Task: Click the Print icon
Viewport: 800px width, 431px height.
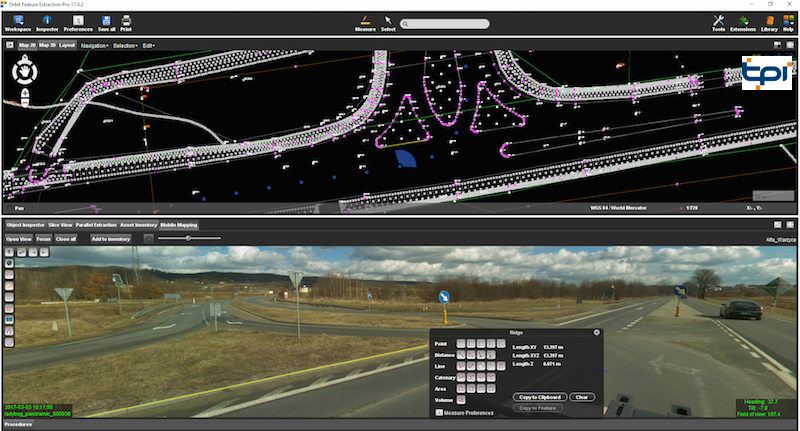Action: (126, 23)
